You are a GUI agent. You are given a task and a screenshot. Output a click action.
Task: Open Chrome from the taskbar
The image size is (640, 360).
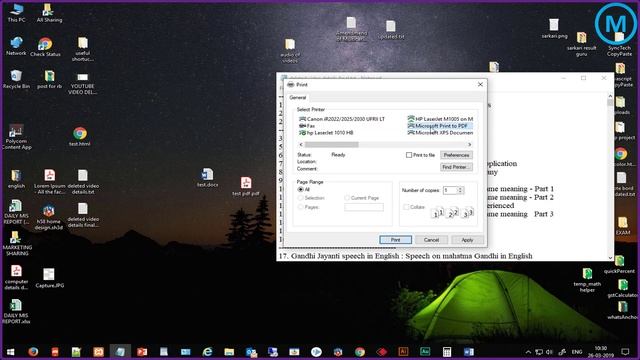tap(360, 352)
